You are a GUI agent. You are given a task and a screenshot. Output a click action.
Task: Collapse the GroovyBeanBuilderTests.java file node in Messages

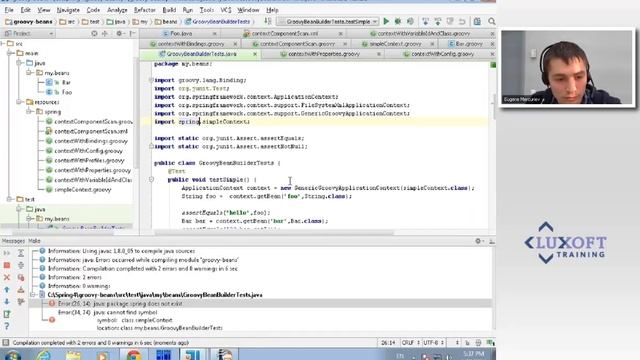[x=33, y=295]
